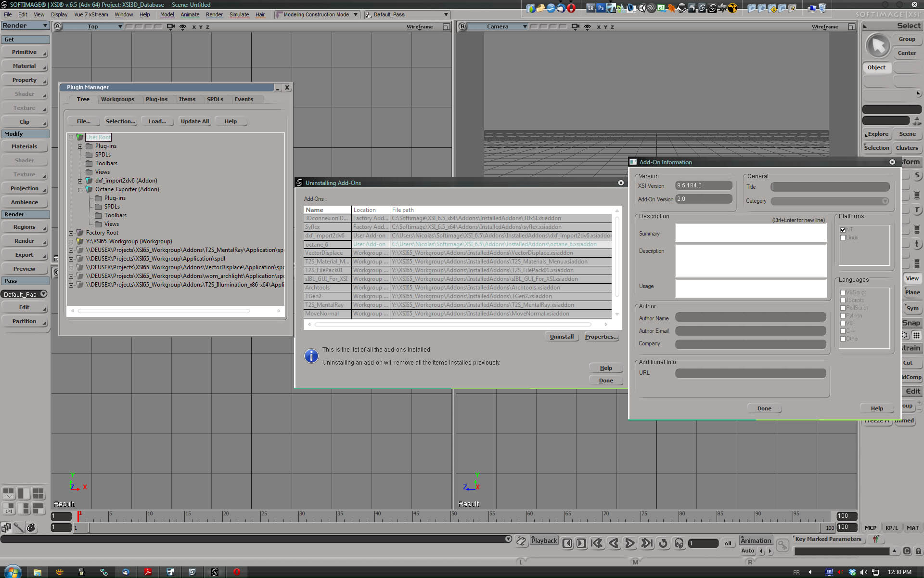Toggle the audio headphones icon in playback bar
Image resolution: width=924 pixels, height=578 pixels.
pos(679,543)
